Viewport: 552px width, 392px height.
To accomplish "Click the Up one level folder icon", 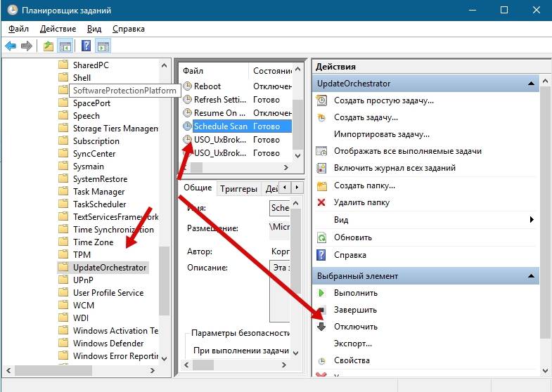I will (x=48, y=46).
